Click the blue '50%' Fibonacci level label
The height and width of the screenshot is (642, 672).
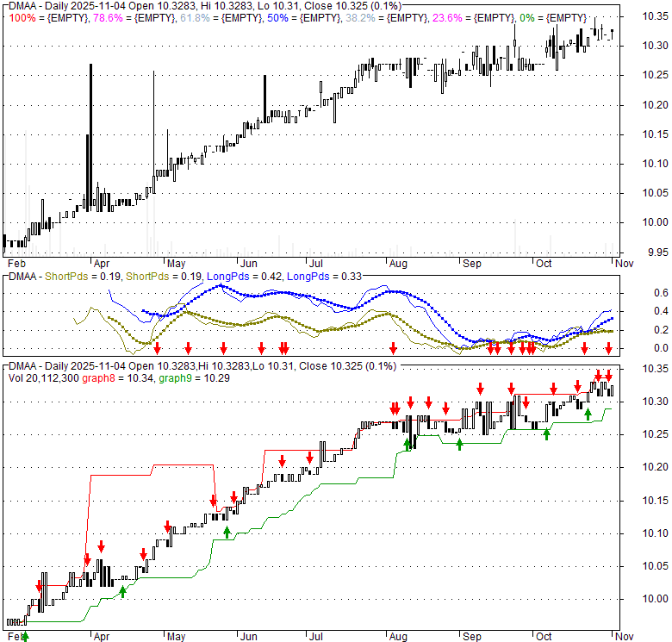coord(277,18)
